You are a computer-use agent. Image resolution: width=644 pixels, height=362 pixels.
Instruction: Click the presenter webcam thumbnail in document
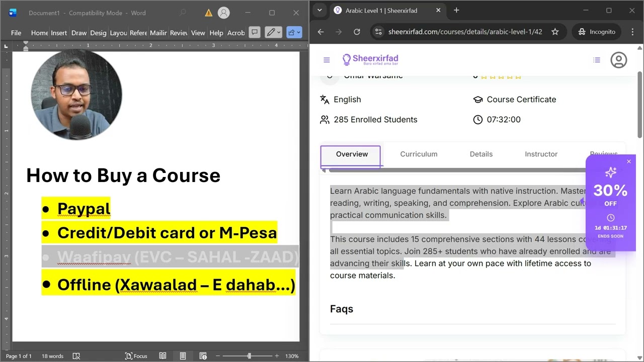pos(76,95)
